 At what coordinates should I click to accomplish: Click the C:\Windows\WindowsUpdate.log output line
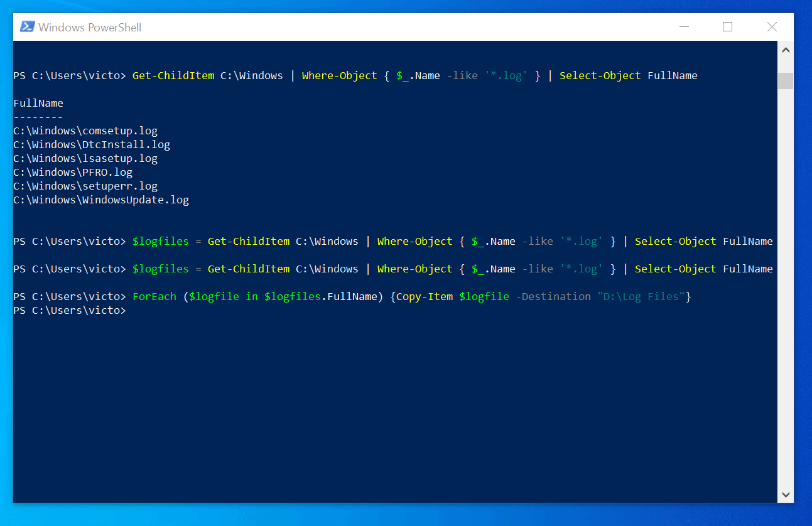pos(101,200)
